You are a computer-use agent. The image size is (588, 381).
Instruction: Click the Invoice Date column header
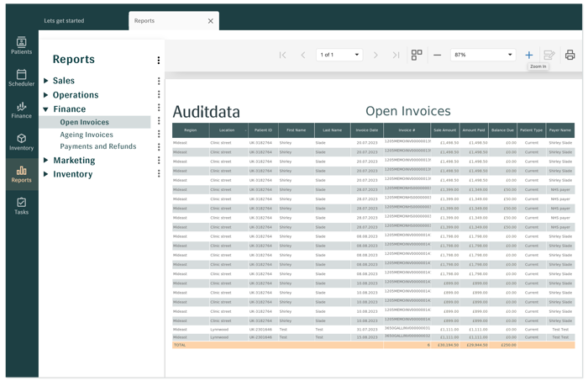click(367, 130)
